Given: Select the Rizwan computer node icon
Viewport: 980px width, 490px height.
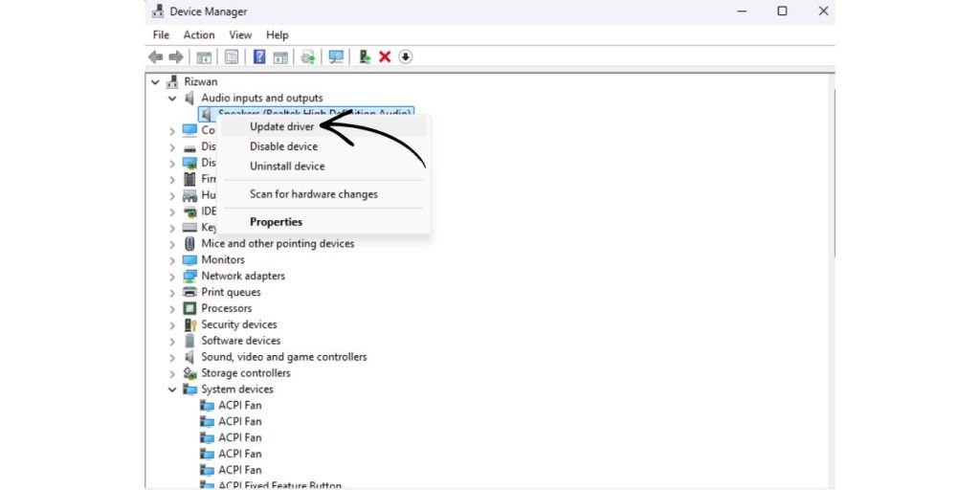Looking at the screenshot, I should [172, 81].
